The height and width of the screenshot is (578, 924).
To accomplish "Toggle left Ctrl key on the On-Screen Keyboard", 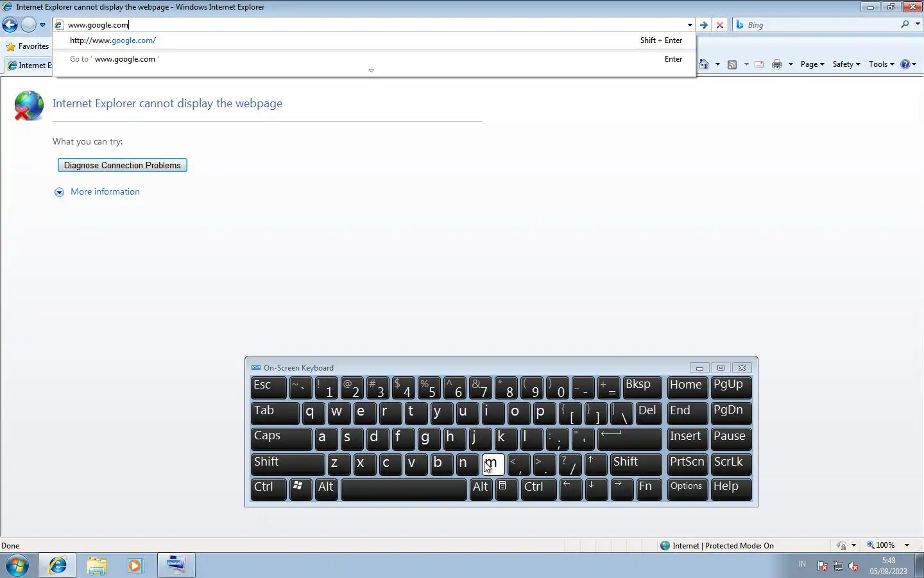I will (269, 489).
